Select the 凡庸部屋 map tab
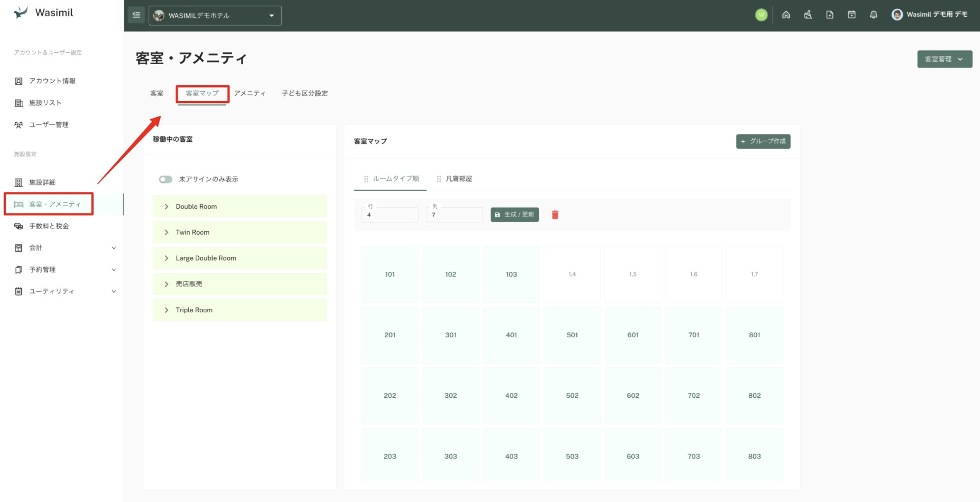The image size is (980, 502). [458, 179]
